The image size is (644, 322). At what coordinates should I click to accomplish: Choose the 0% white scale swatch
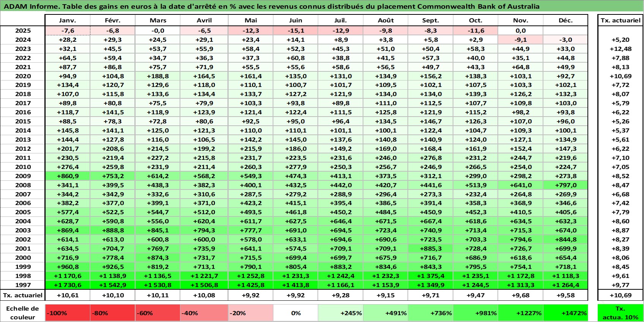(x=296, y=313)
